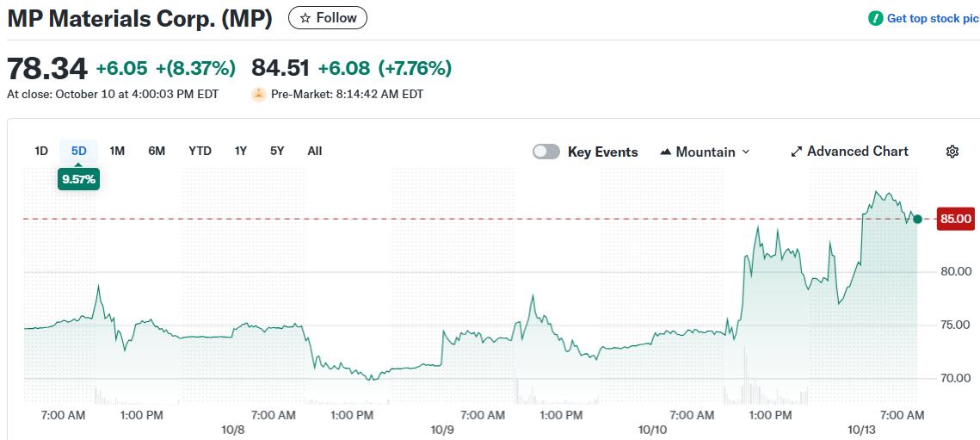The height and width of the screenshot is (440, 980).
Task: Choose the 5Y time range
Action: pyautogui.click(x=277, y=151)
